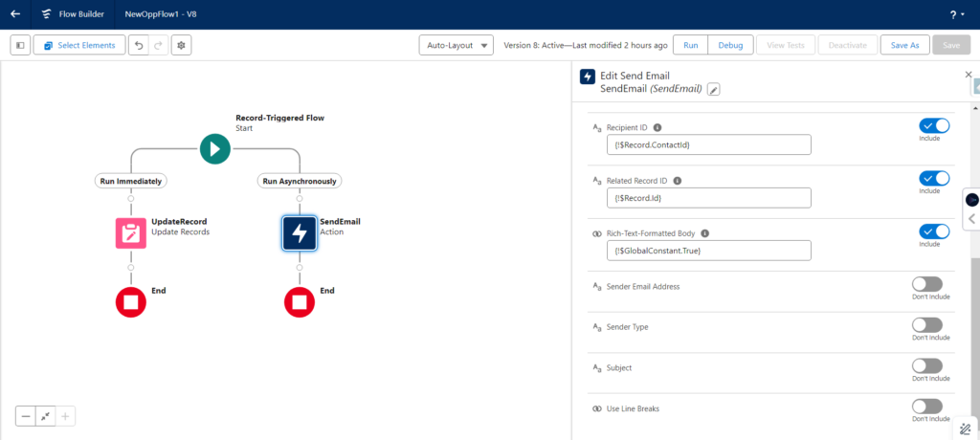The width and height of the screenshot is (980, 440).
Task: Toggle the left toolbox panel icon
Action: click(x=21, y=46)
